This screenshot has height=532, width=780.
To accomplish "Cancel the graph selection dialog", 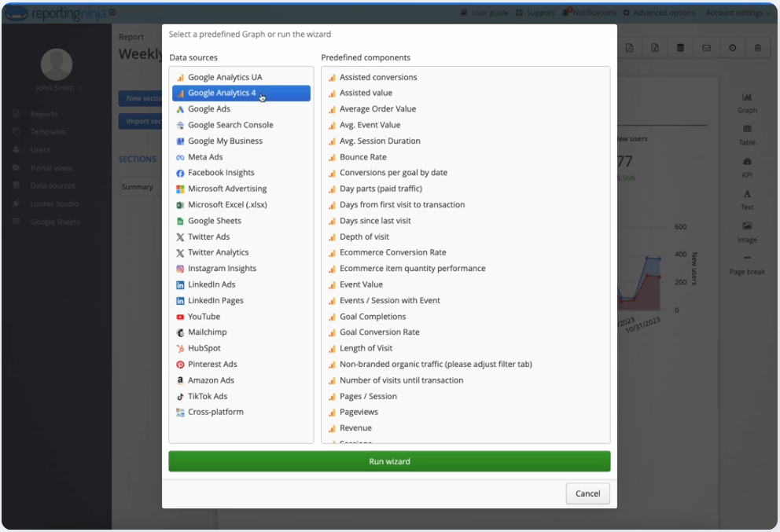I will coord(587,493).
